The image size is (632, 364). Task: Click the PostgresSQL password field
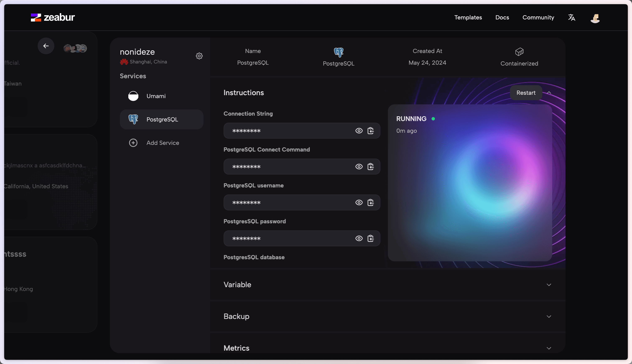(x=302, y=239)
